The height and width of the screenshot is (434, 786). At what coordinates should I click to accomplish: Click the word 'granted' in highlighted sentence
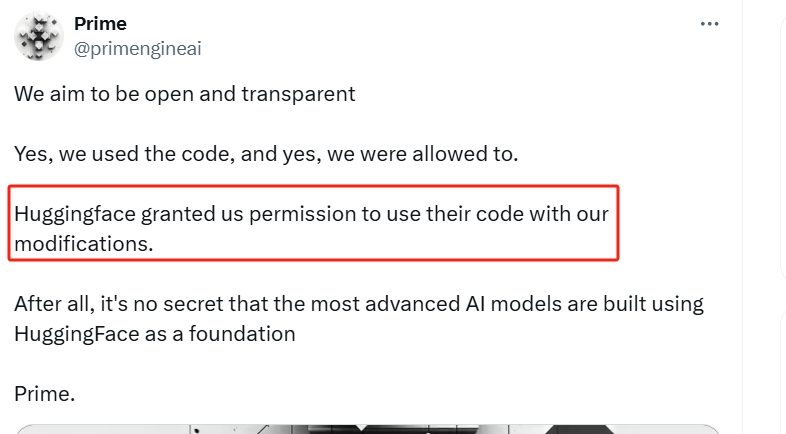click(x=178, y=214)
